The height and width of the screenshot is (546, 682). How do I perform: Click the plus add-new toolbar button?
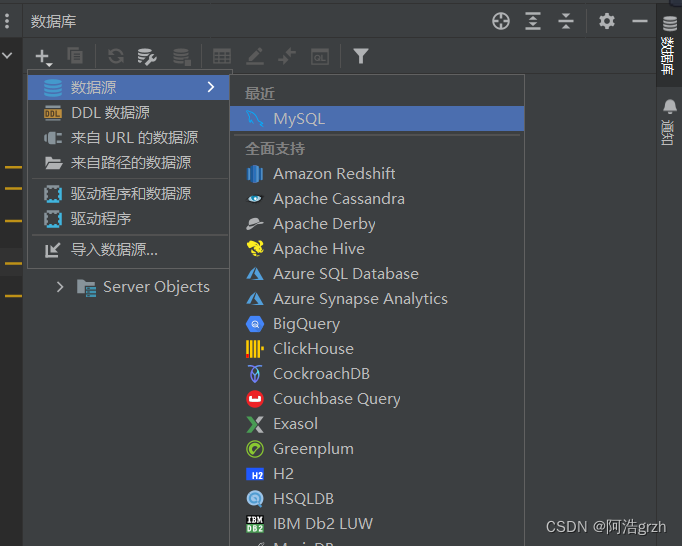[43, 57]
